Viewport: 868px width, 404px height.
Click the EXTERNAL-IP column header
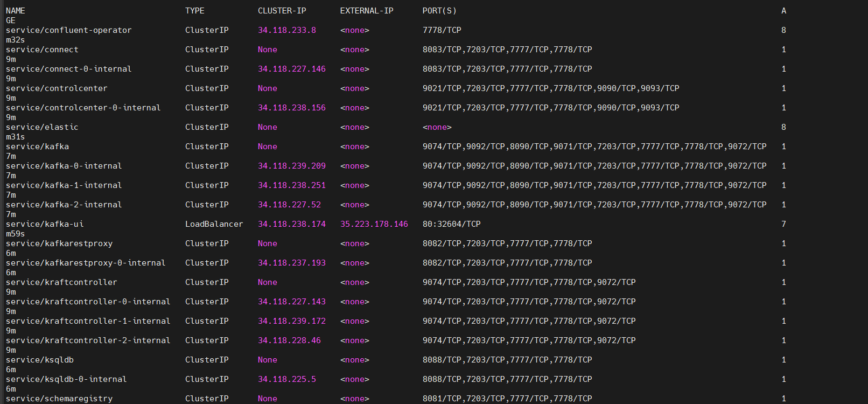pos(367,11)
